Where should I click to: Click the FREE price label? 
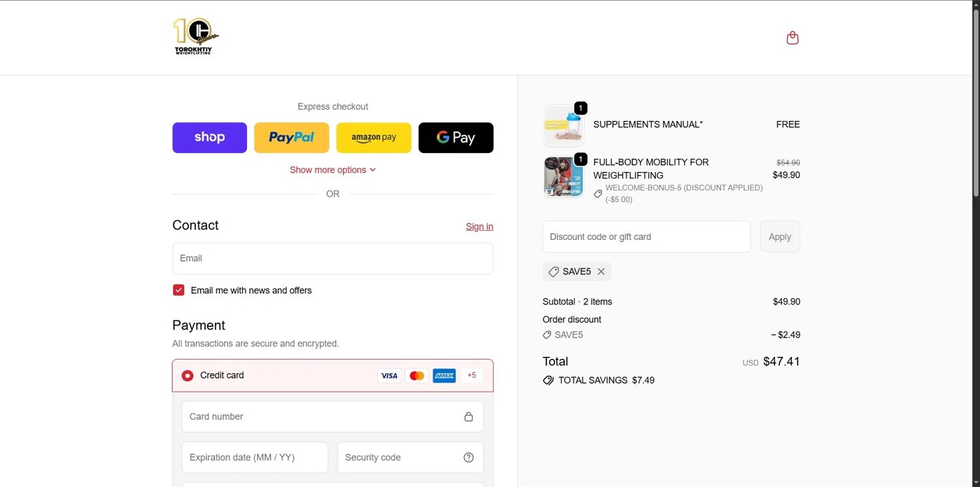[788, 124]
